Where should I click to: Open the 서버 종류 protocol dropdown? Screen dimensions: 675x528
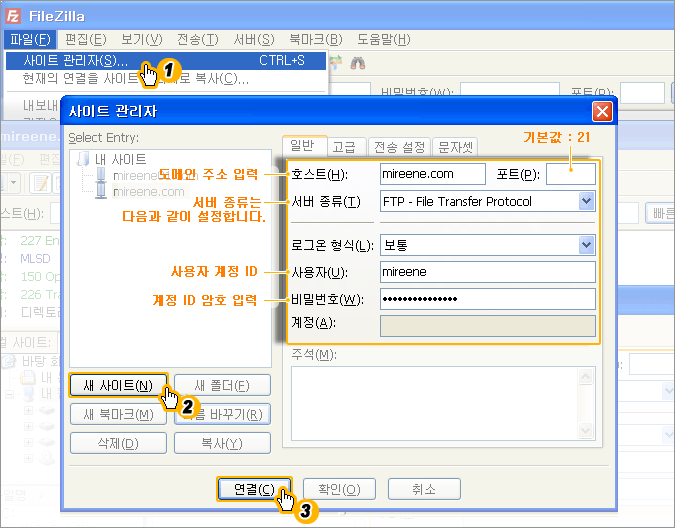pyautogui.click(x=586, y=201)
